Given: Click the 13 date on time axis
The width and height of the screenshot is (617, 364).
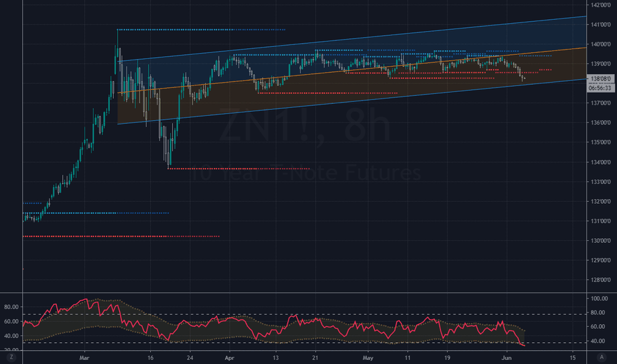Looking at the screenshot, I should tap(275, 357).
